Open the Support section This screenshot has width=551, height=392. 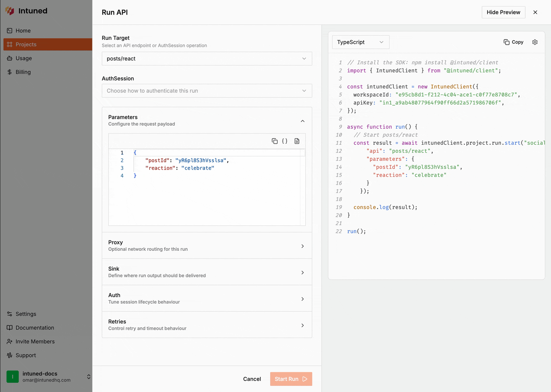25,355
